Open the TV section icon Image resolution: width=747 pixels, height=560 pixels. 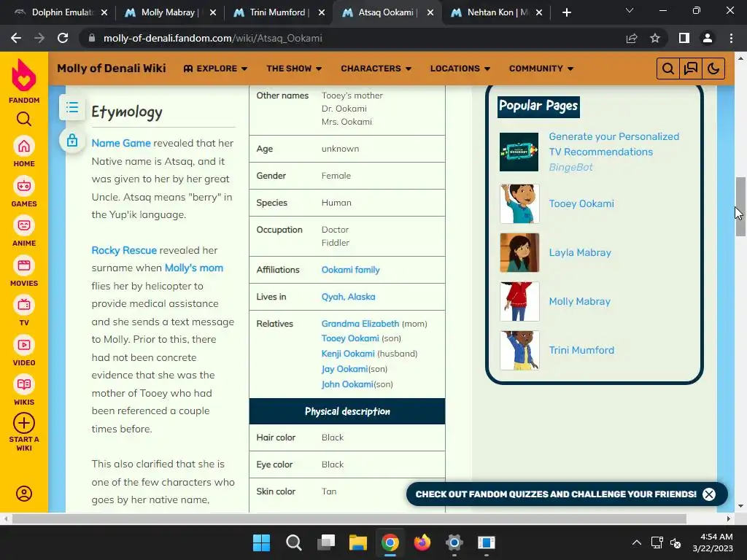coord(24,306)
